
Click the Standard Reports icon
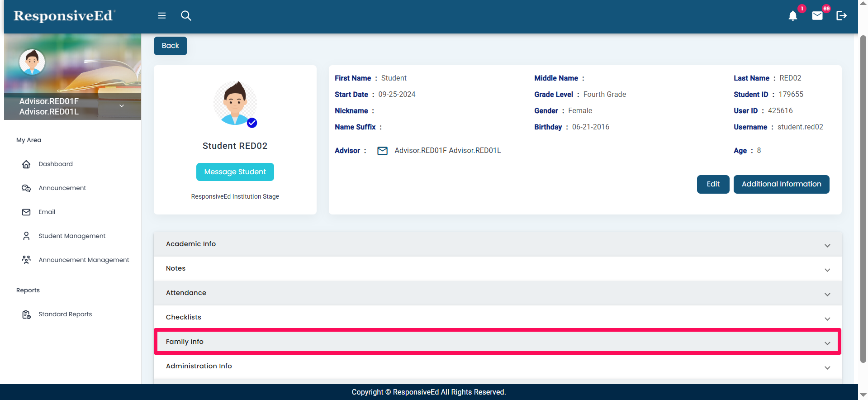pyautogui.click(x=26, y=314)
